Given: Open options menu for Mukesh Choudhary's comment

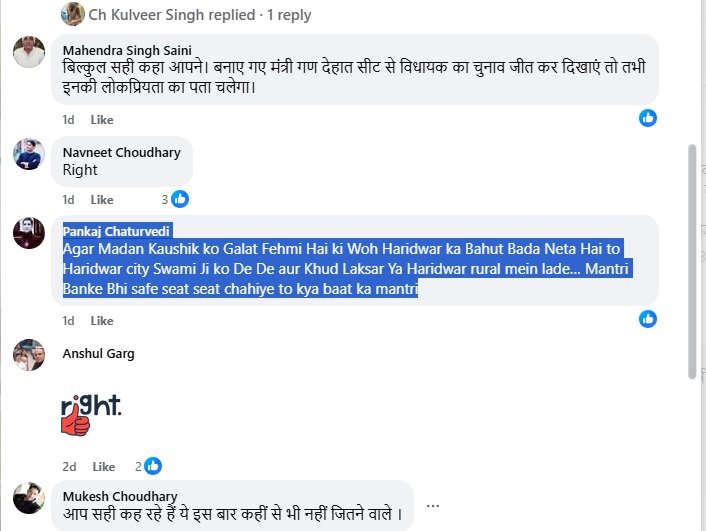Looking at the screenshot, I should (x=433, y=505).
